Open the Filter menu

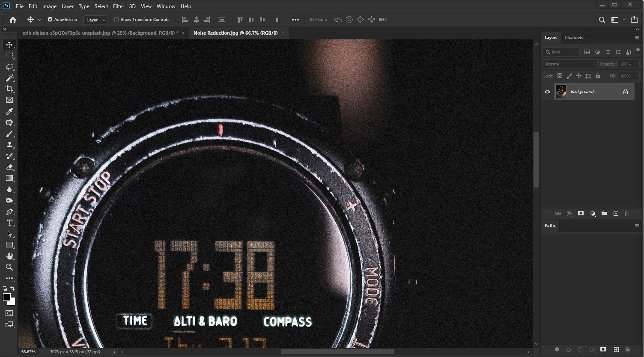tap(119, 6)
